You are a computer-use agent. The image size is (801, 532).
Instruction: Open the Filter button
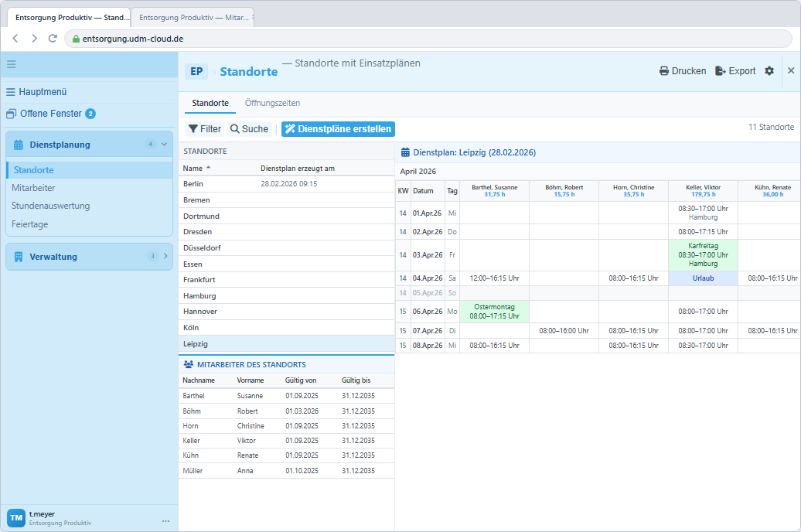click(x=205, y=129)
